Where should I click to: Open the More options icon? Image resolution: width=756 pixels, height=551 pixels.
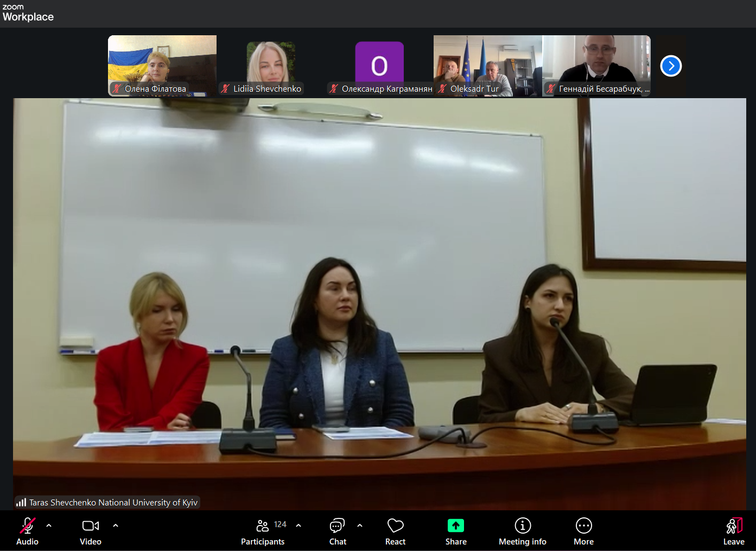pyautogui.click(x=584, y=526)
